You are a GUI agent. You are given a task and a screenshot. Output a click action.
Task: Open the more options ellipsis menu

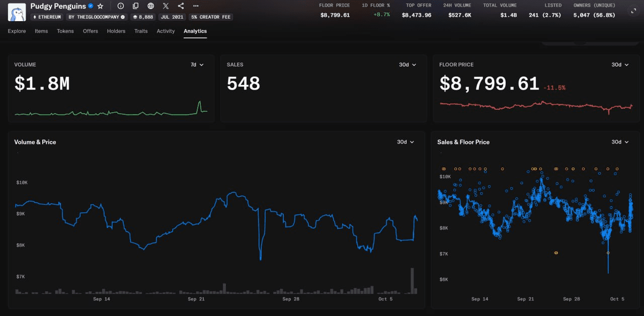(x=196, y=6)
